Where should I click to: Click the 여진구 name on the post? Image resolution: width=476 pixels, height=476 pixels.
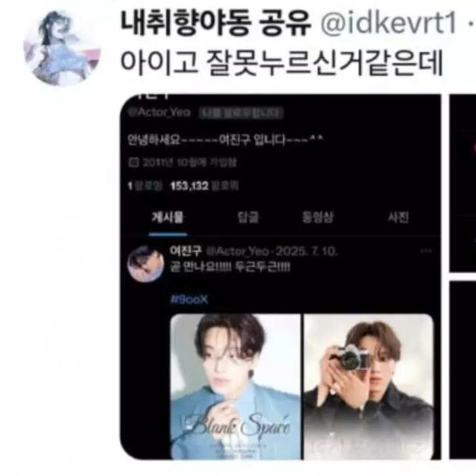click(186, 251)
